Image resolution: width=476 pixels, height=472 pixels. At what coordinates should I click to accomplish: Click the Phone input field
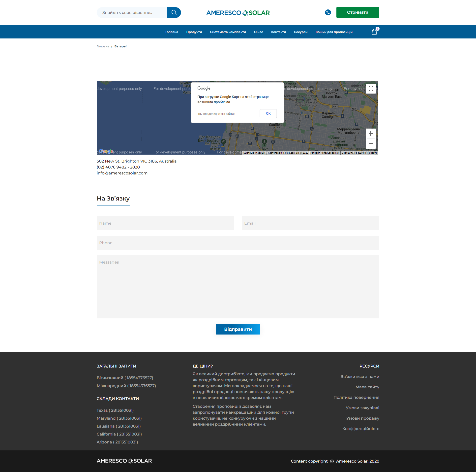click(238, 243)
